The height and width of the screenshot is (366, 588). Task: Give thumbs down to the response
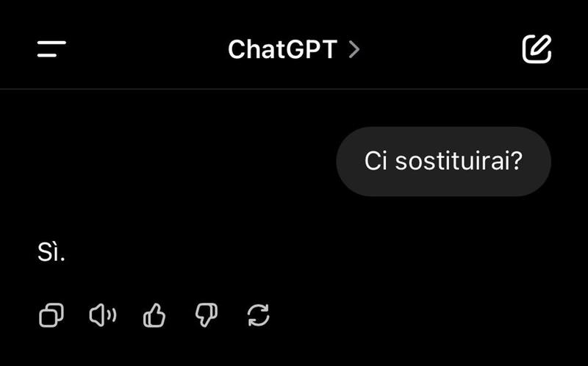tap(207, 315)
